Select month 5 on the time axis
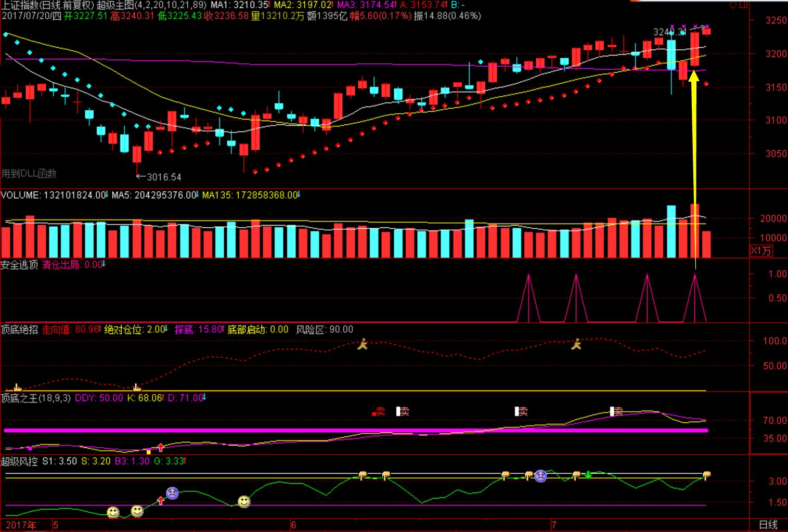 point(56,525)
